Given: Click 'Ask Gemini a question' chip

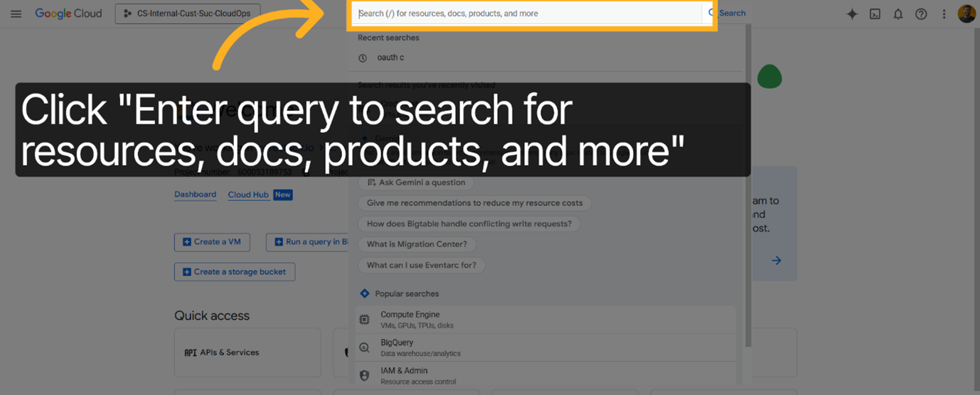Looking at the screenshot, I should pos(416,183).
